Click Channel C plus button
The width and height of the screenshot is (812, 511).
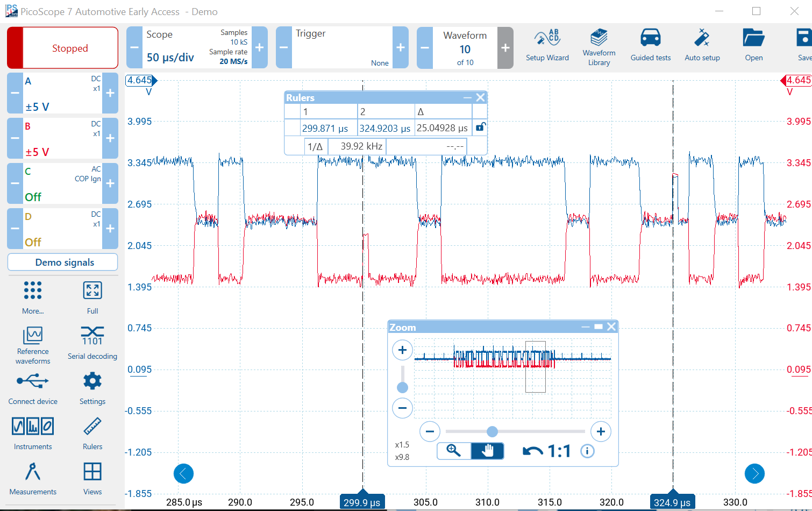point(110,183)
